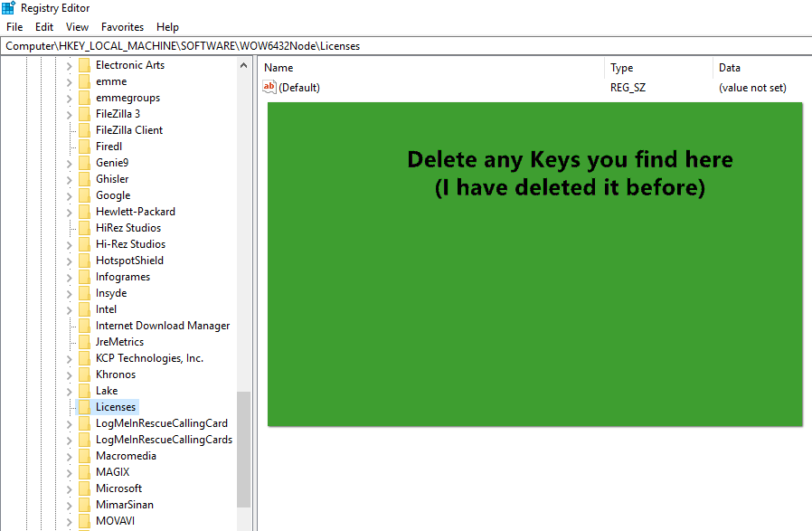
Task: Open the File menu
Action: [14, 27]
